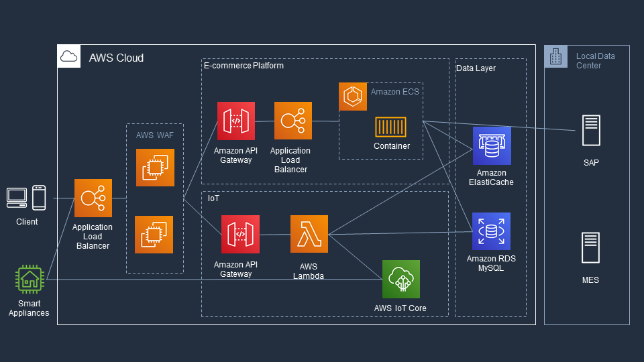
Task: Click the 'AWS Cloud' title text
Action: pyautogui.click(x=116, y=58)
